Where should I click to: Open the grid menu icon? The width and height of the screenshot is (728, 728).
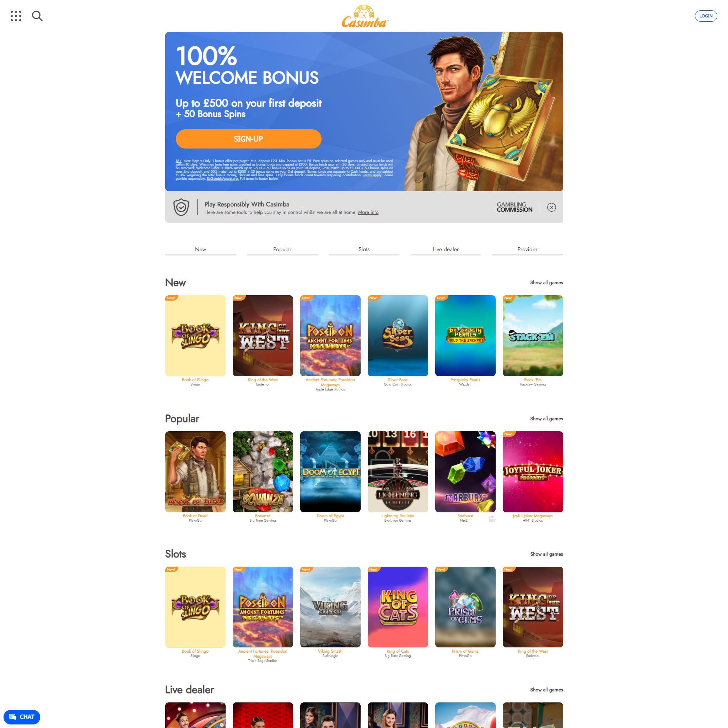tap(16, 16)
